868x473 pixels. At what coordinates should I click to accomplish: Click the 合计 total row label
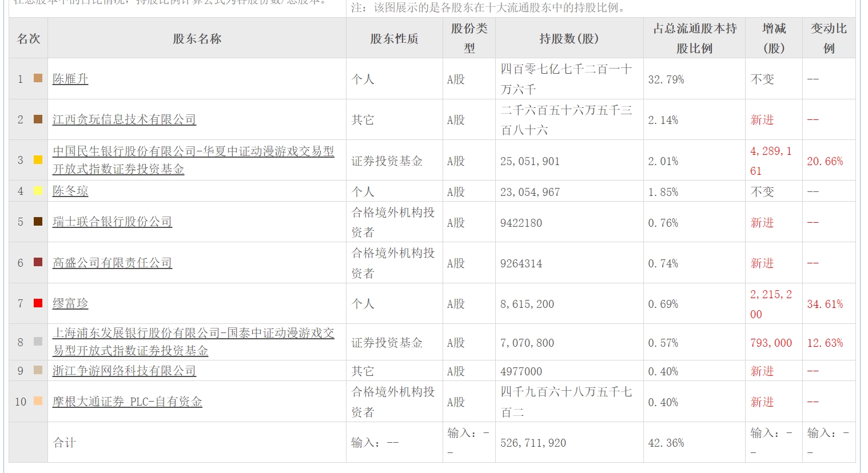pyautogui.click(x=65, y=442)
